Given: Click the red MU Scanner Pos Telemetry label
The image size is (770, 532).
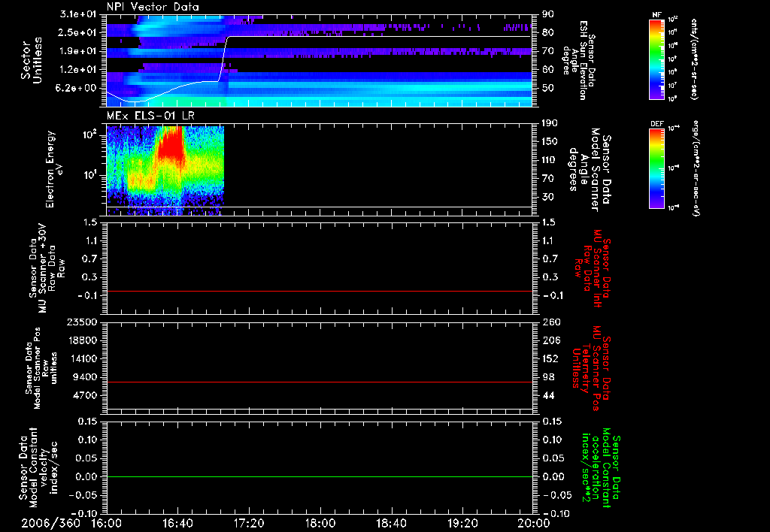Looking at the screenshot, I should 592,368.
